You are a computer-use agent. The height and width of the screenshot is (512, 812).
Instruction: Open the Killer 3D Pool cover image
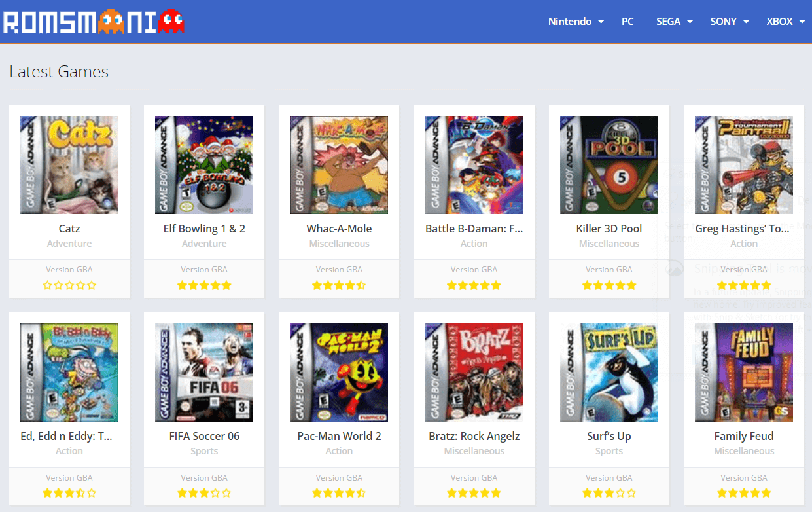(x=609, y=165)
